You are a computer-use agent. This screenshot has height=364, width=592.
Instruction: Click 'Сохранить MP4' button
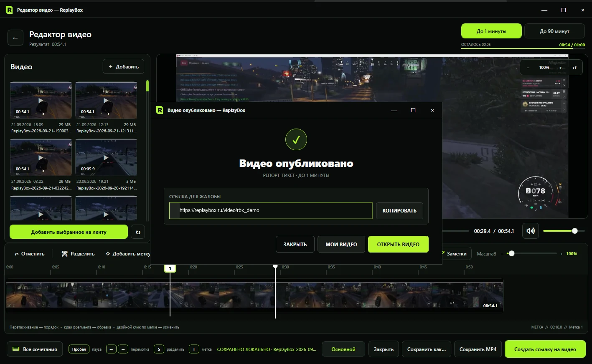pos(478,349)
